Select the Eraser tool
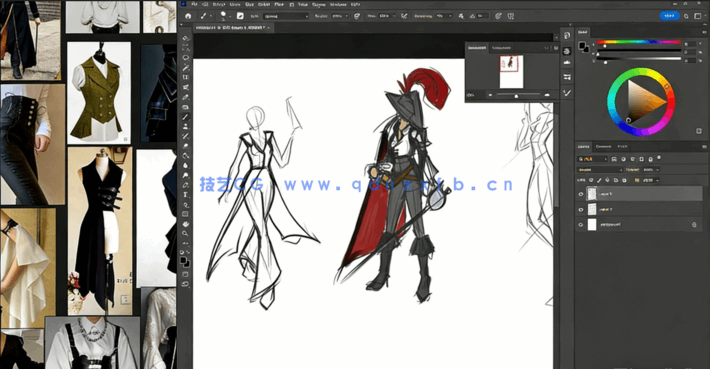This screenshot has height=369, width=710. pyautogui.click(x=186, y=146)
